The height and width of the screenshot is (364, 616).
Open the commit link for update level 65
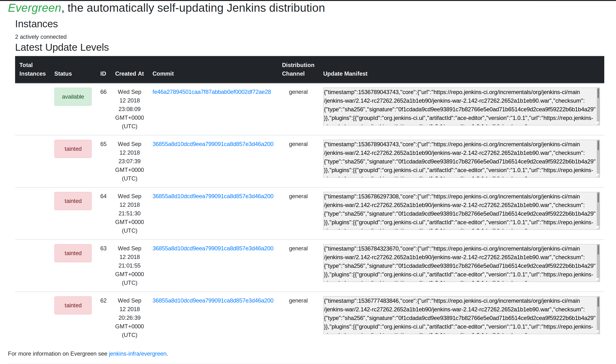pos(213,144)
